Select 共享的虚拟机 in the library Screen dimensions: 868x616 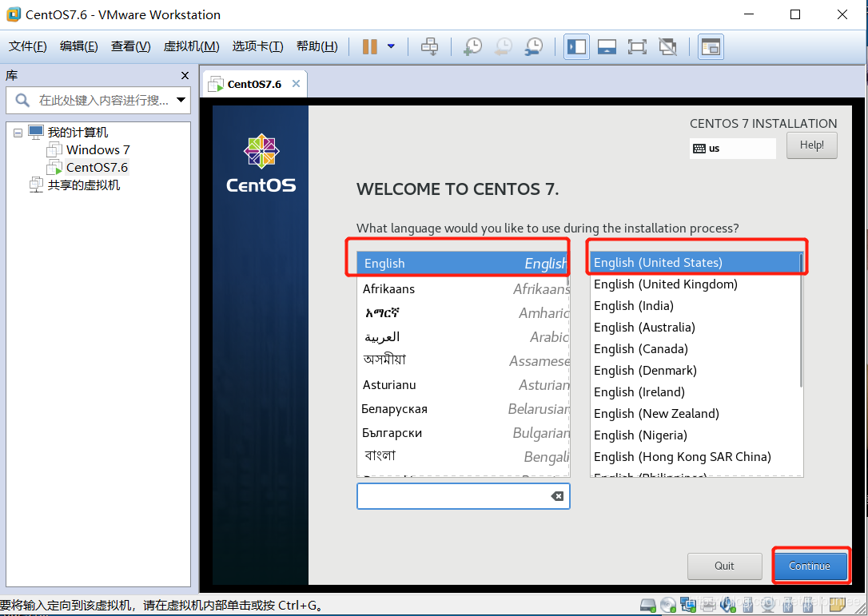(84, 185)
